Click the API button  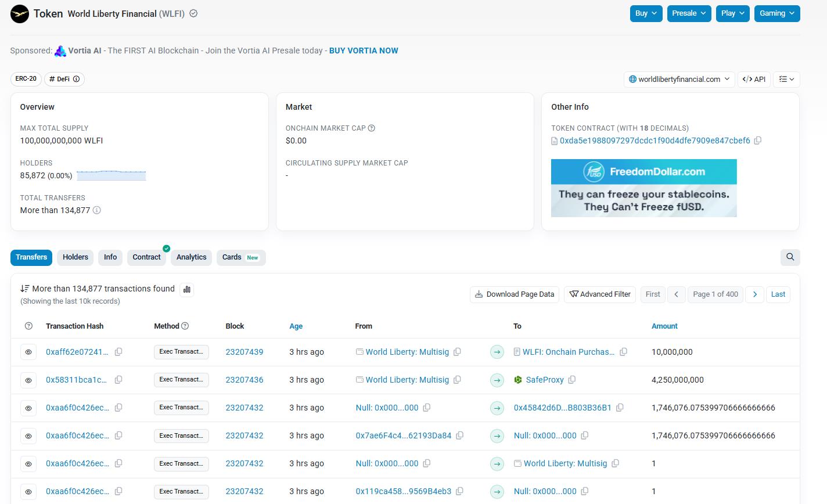click(x=754, y=79)
